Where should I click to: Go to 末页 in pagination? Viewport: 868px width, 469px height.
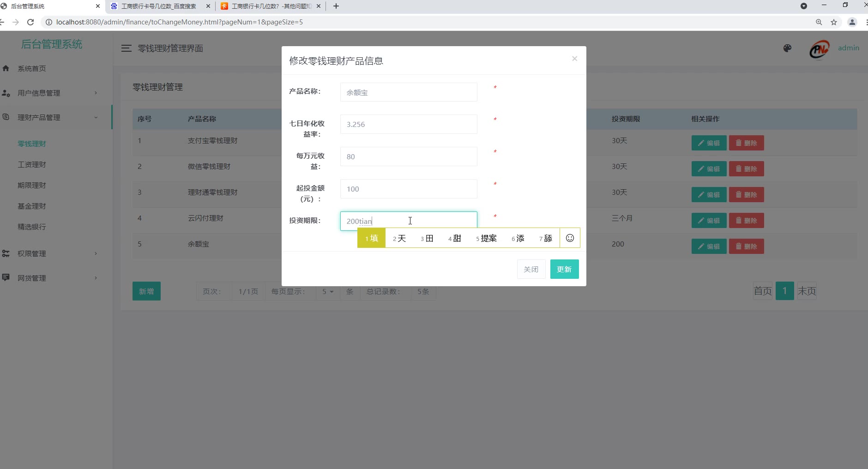tap(807, 291)
